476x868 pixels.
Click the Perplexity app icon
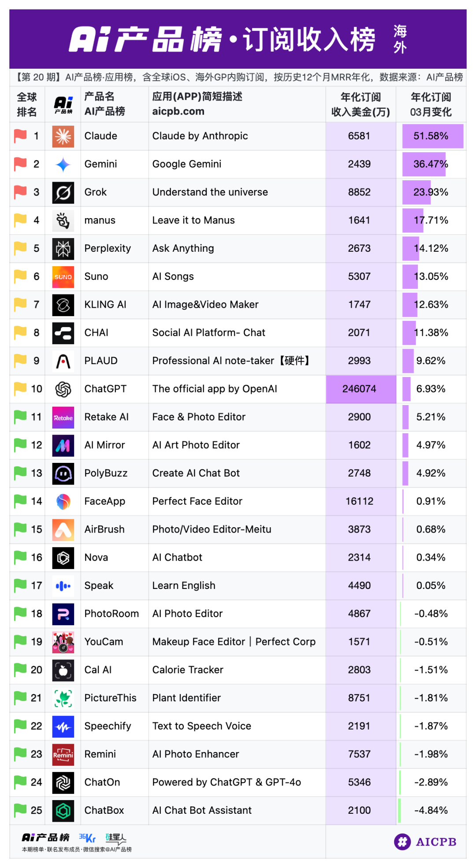point(63,249)
